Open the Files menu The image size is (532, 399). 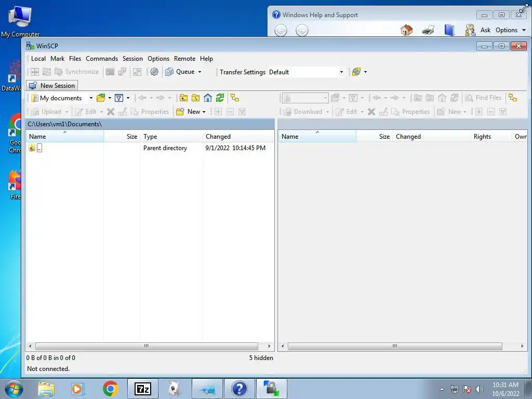tap(75, 58)
